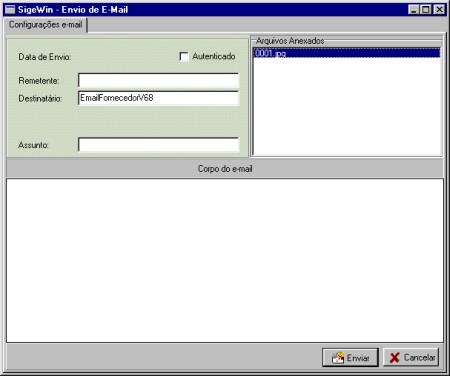Tick the Autenticado checkbox

pyautogui.click(x=184, y=57)
